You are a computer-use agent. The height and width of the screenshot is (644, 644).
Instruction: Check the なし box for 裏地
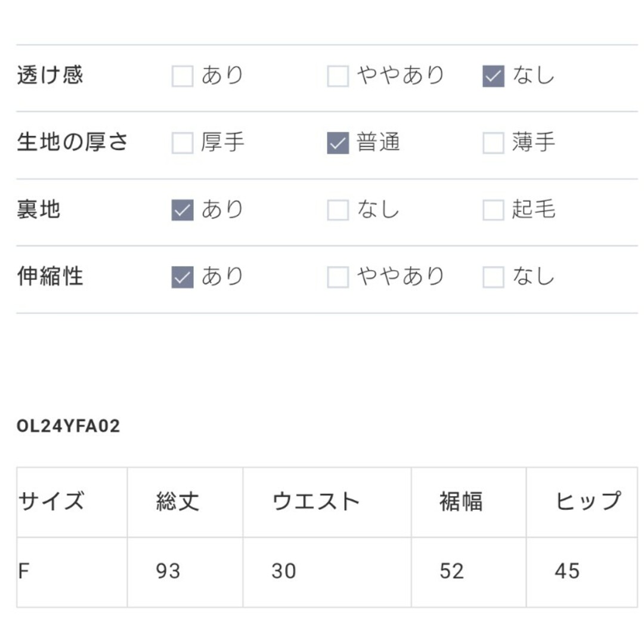click(338, 210)
